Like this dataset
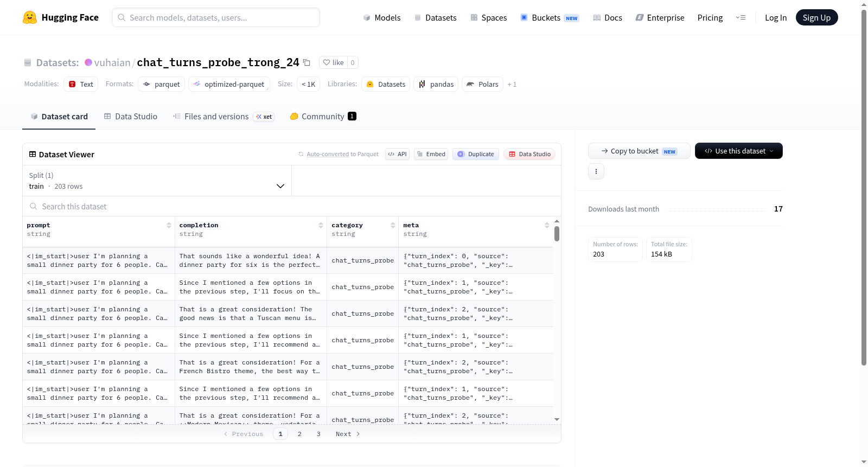 [333, 62]
